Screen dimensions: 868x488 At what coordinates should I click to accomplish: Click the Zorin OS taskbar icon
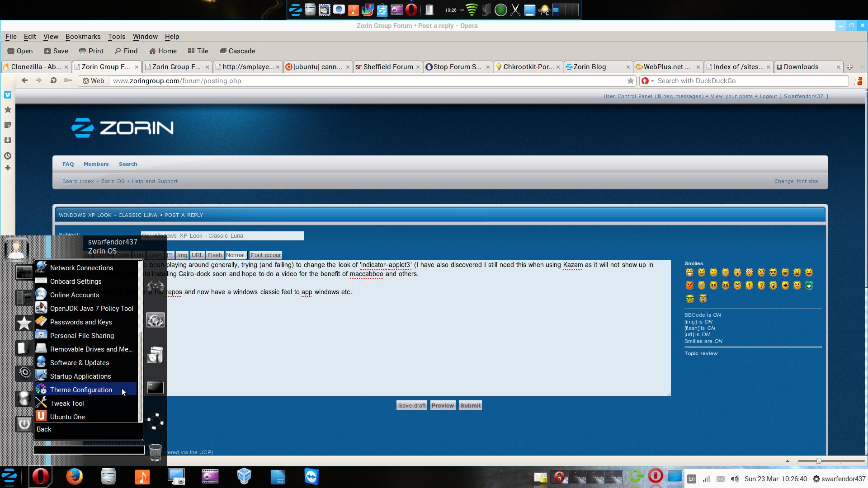click(x=9, y=477)
